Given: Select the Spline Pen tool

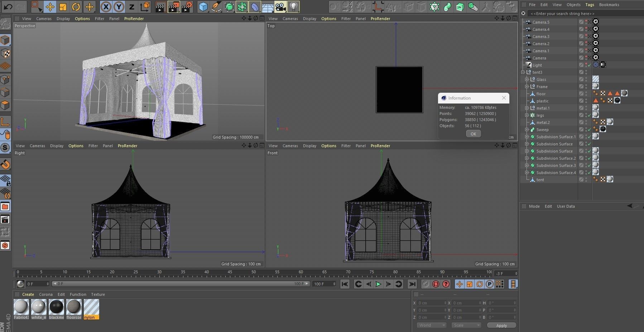Looking at the screenshot, I should click(216, 7).
